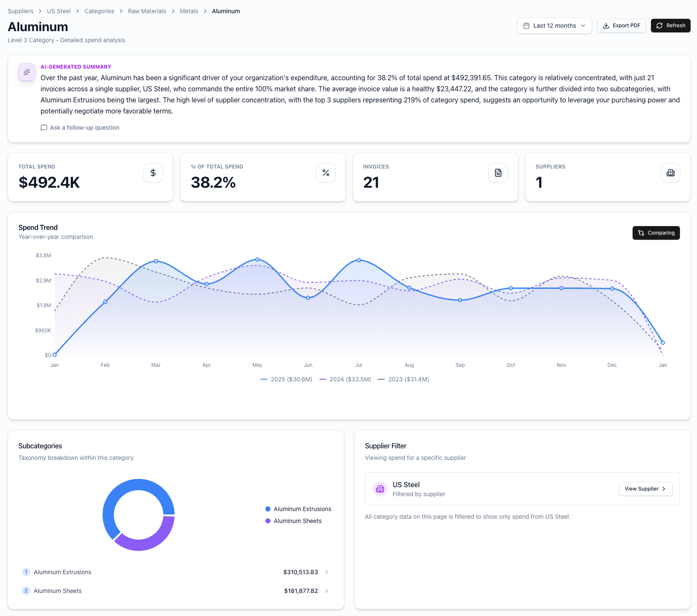Go to the US Steel breadcrumb
The image size is (697, 616).
coord(59,11)
